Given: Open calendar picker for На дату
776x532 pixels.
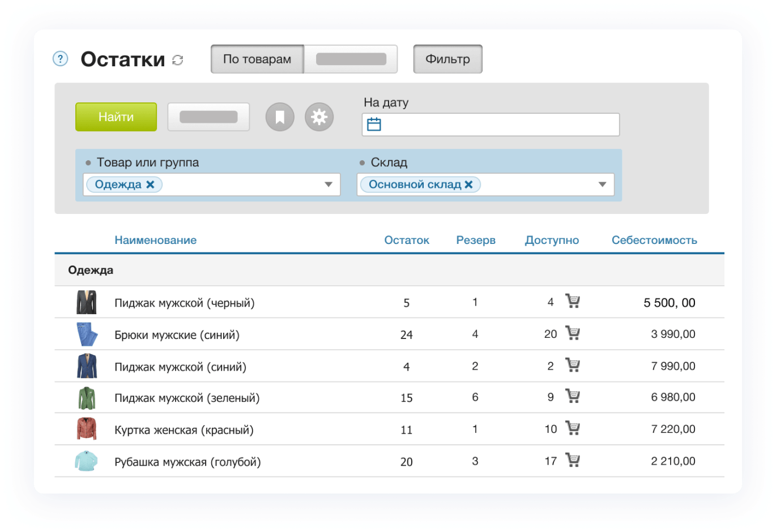Looking at the screenshot, I should 374,125.
